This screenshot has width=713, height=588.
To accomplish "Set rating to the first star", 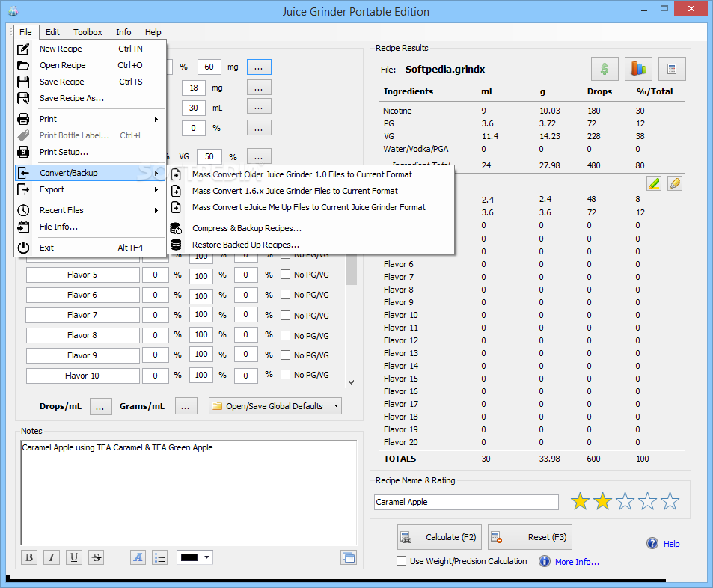I will 581,501.
